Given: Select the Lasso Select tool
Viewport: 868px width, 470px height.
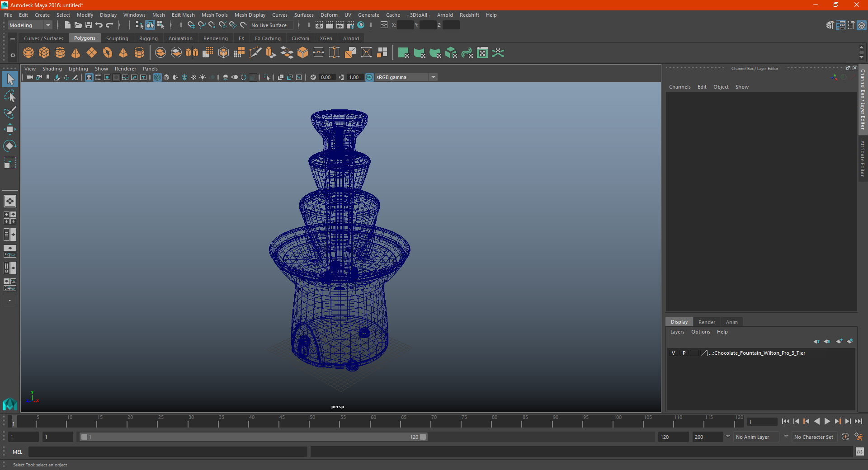Looking at the screenshot, I should coord(10,96).
